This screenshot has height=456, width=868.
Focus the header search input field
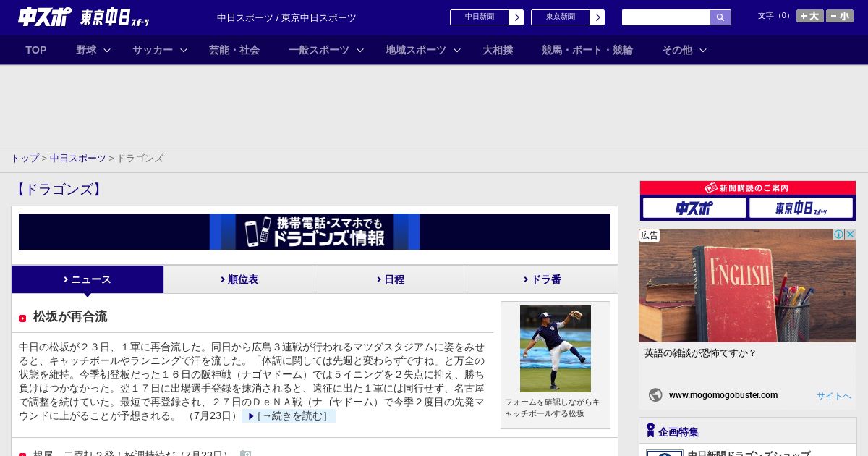(666, 17)
